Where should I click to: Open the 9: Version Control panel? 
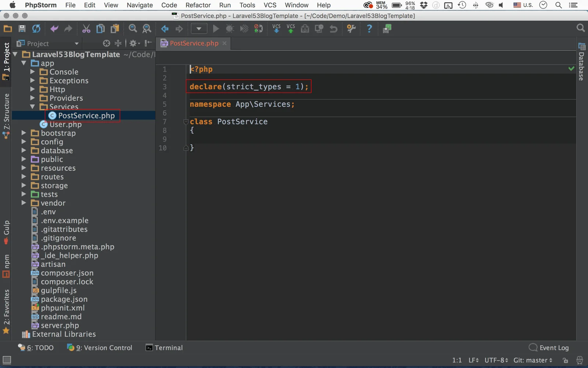100,348
